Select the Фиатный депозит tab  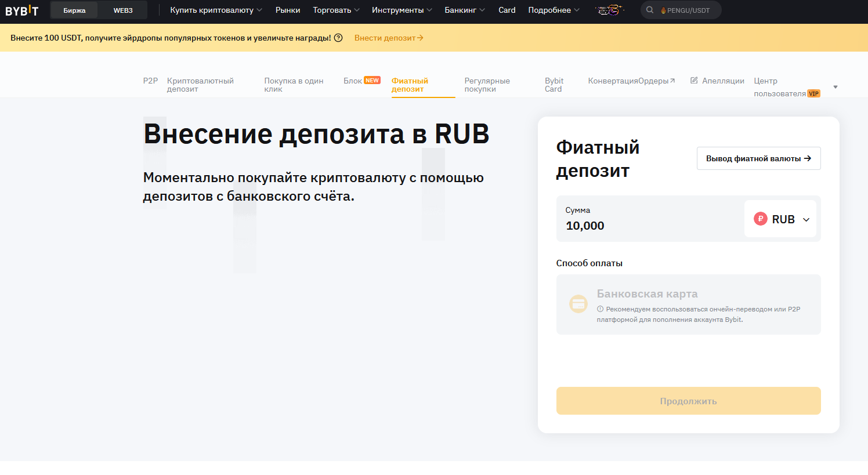pyautogui.click(x=410, y=85)
